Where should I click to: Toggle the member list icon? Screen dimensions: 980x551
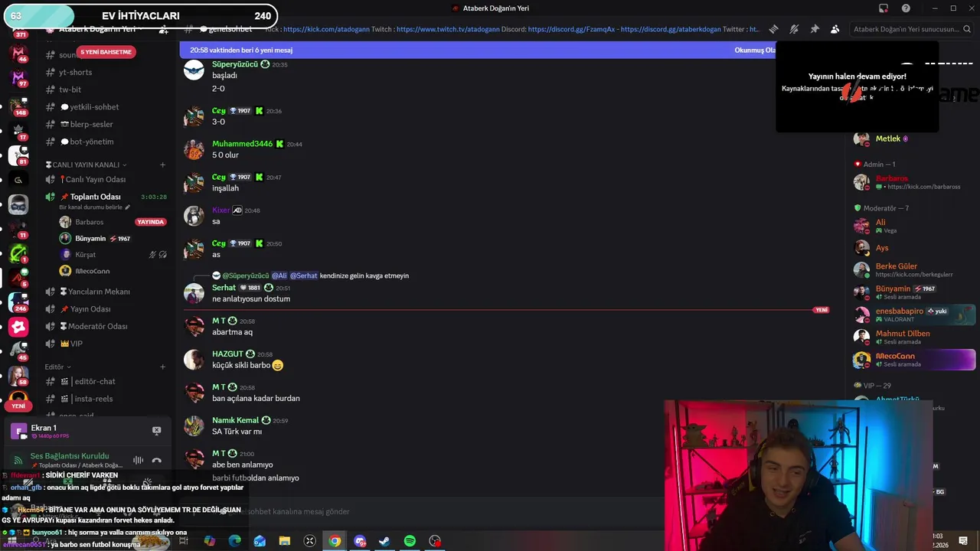(835, 29)
